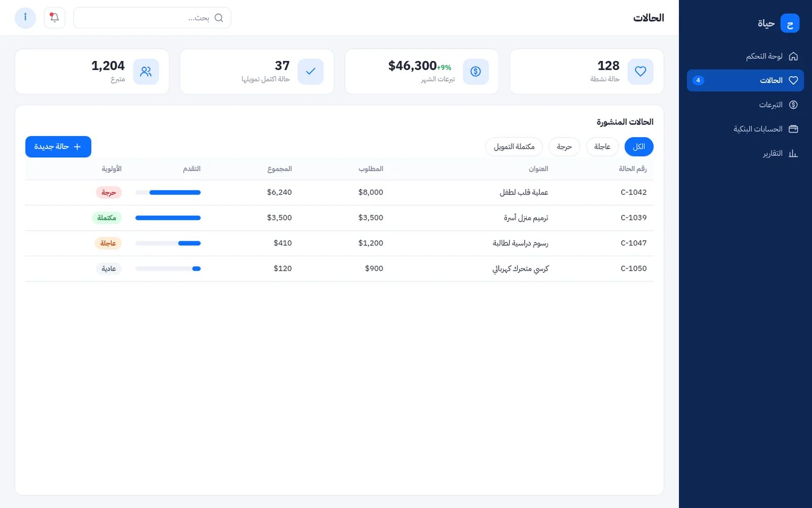The height and width of the screenshot is (508, 812).
Task: Go to لوحة التحكم menu item
Action: (x=745, y=56)
